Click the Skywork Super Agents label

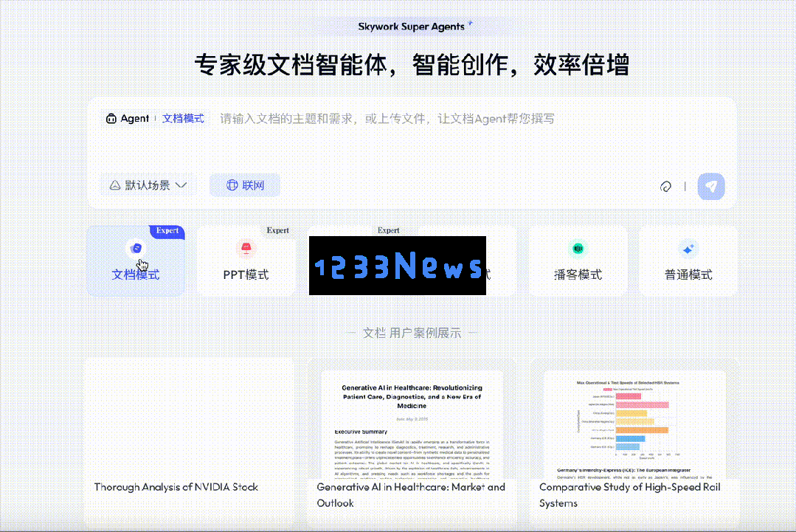click(411, 27)
